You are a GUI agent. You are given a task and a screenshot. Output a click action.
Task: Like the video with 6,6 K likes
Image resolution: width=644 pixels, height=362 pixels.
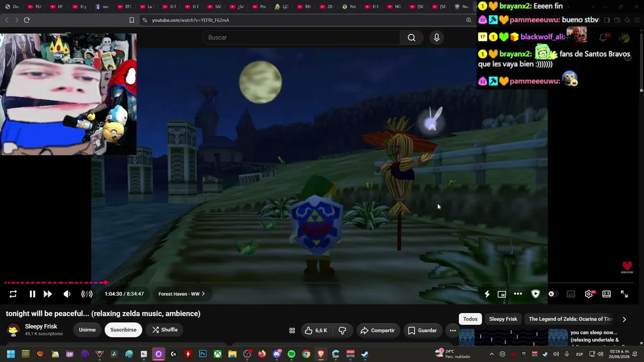[316, 330]
